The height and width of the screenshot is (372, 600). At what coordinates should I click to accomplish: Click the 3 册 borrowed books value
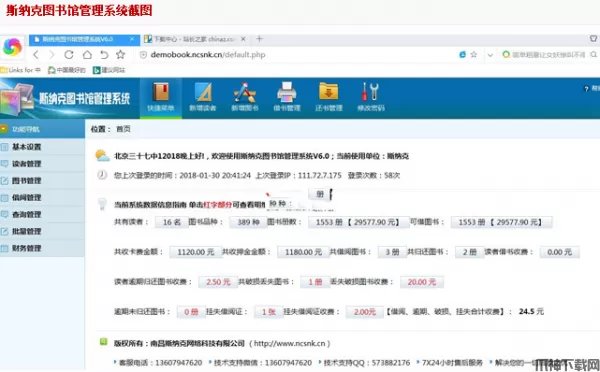pos(392,252)
